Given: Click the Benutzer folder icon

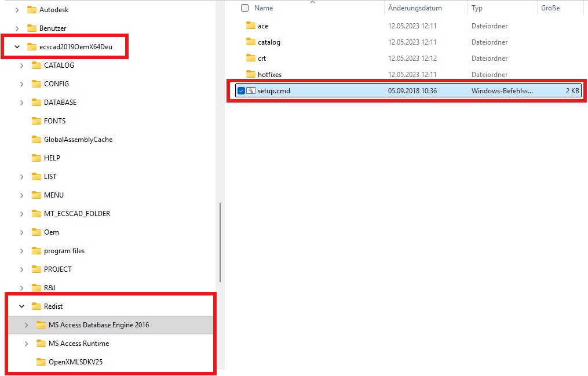Looking at the screenshot, I should click(x=32, y=28).
